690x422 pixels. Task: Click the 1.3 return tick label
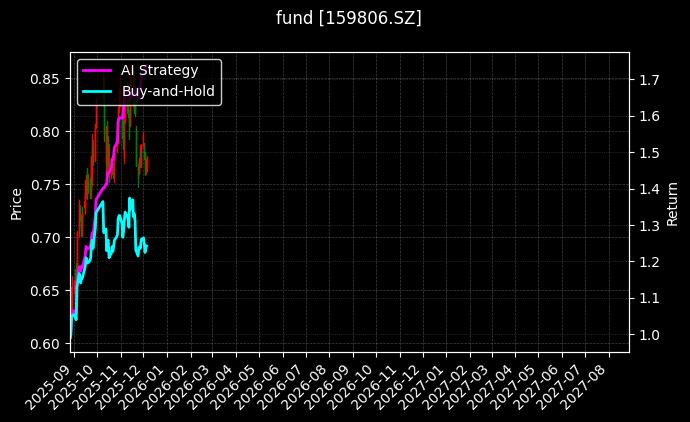tap(650, 226)
